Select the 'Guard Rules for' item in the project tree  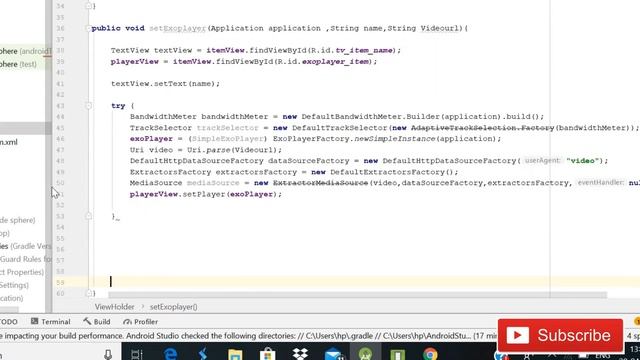26,259
